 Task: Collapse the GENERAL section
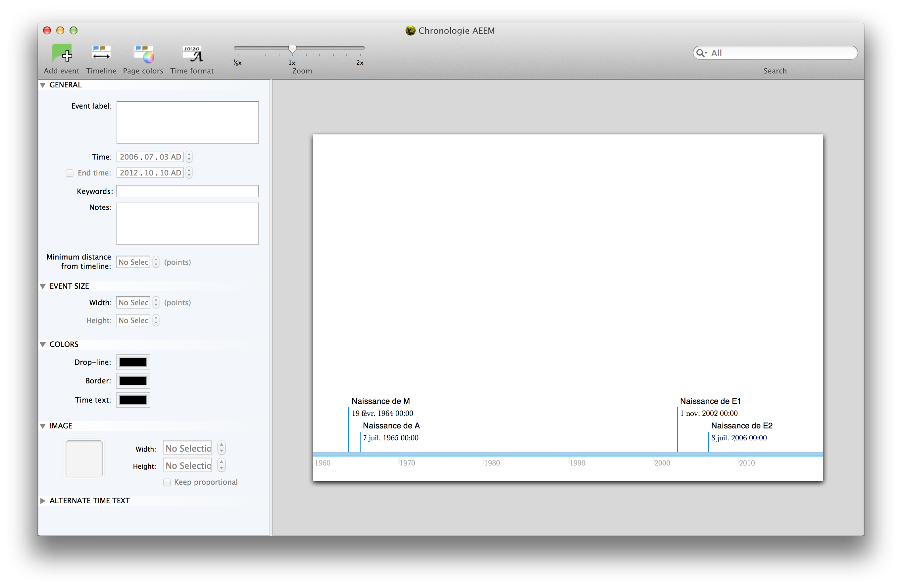click(x=43, y=85)
